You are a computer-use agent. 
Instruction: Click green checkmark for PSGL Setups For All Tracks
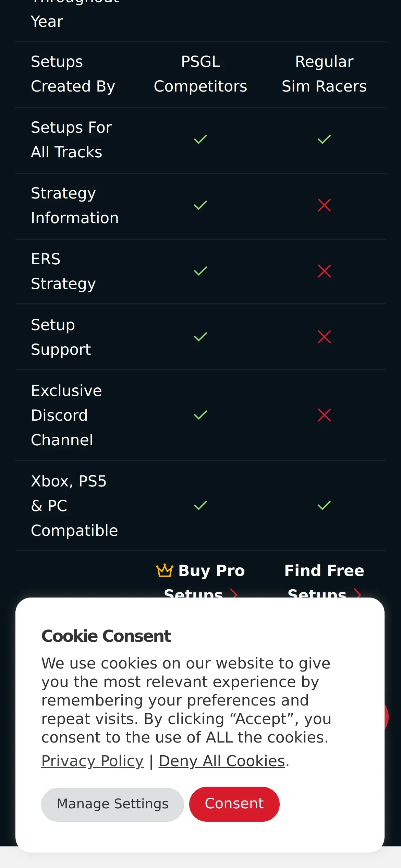[200, 140]
